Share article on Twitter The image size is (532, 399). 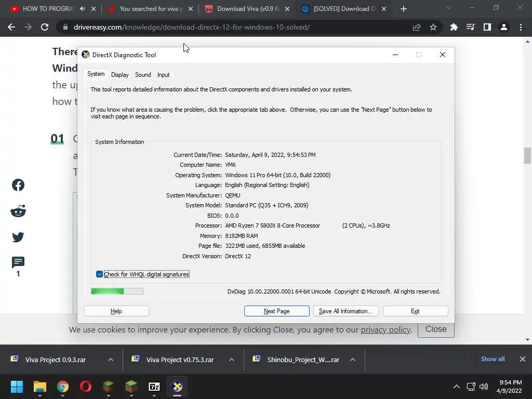18,237
